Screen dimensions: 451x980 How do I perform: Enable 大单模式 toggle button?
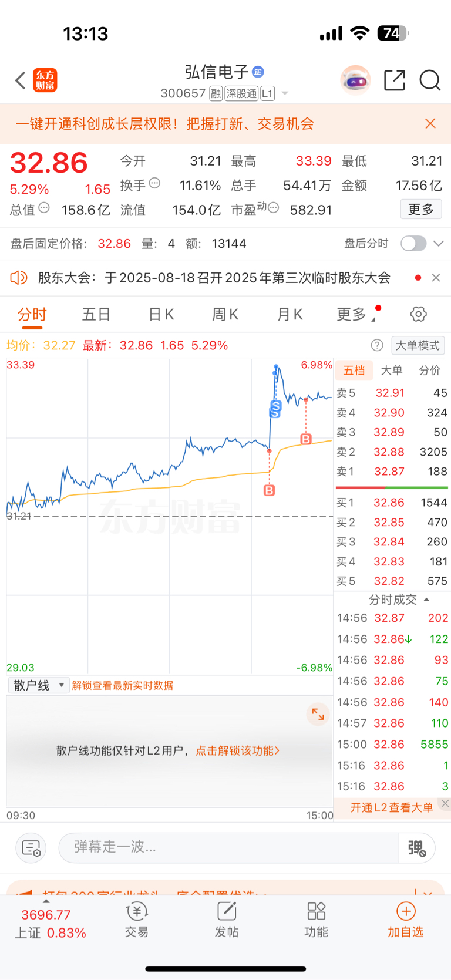(x=417, y=345)
